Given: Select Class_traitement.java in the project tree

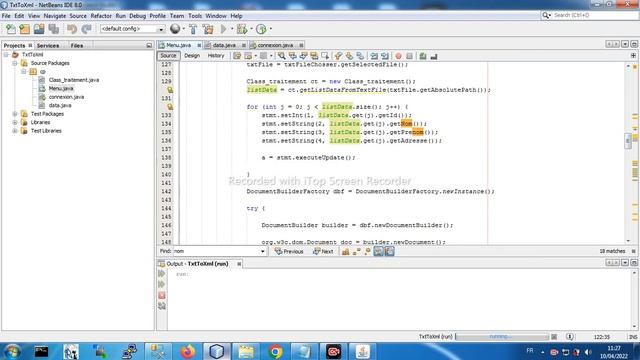Looking at the screenshot, I should [x=73, y=80].
